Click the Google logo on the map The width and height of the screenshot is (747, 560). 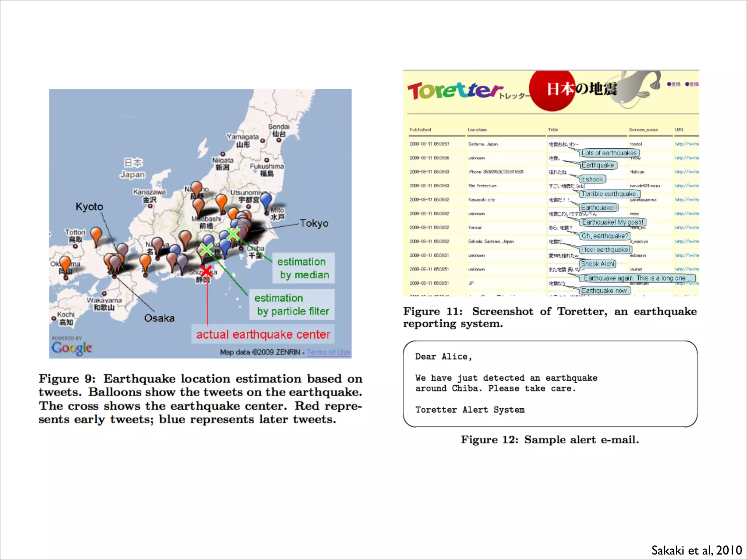tap(71, 348)
